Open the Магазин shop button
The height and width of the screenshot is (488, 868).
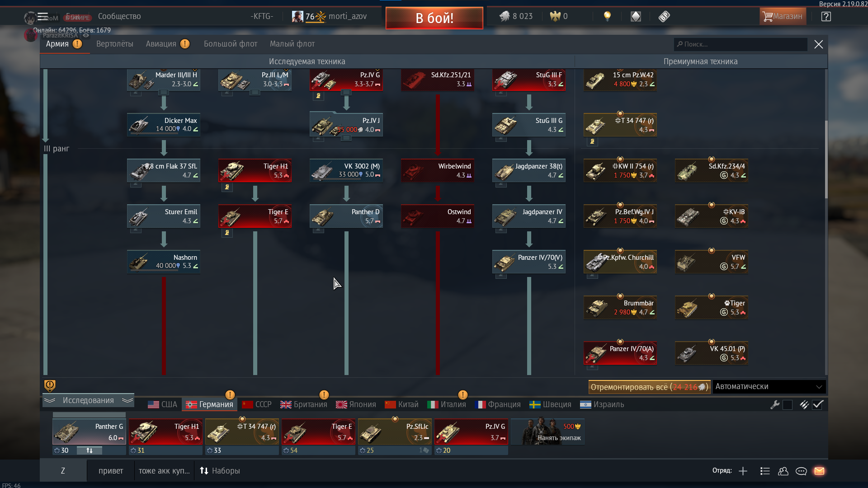click(x=783, y=17)
